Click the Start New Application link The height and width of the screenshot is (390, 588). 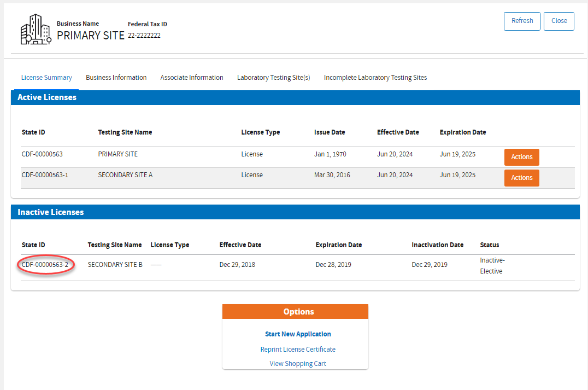[x=298, y=334]
